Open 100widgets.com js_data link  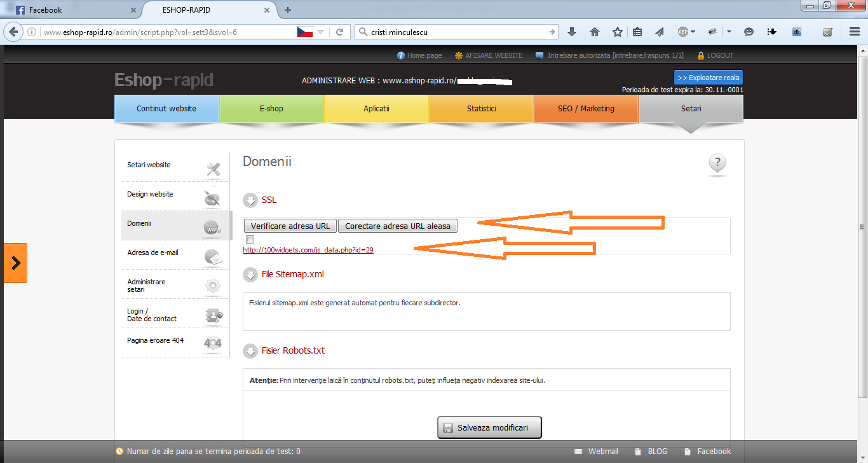(308, 250)
